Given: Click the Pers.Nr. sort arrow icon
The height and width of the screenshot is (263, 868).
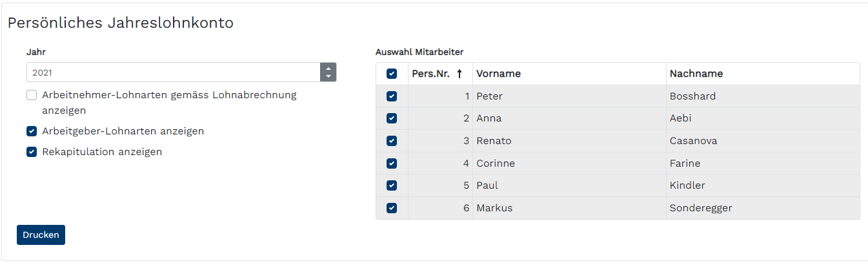Looking at the screenshot, I should (x=459, y=74).
